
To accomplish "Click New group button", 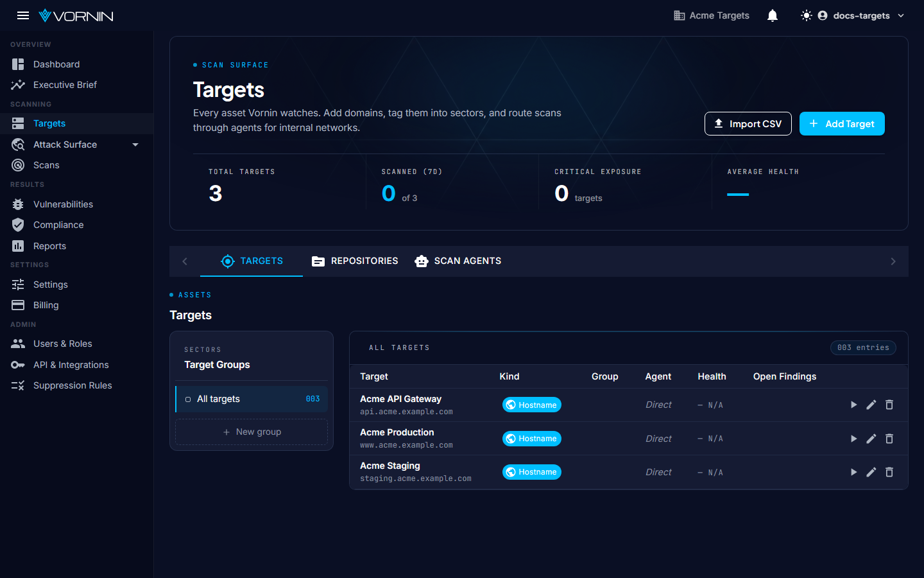I will [x=252, y=432].
